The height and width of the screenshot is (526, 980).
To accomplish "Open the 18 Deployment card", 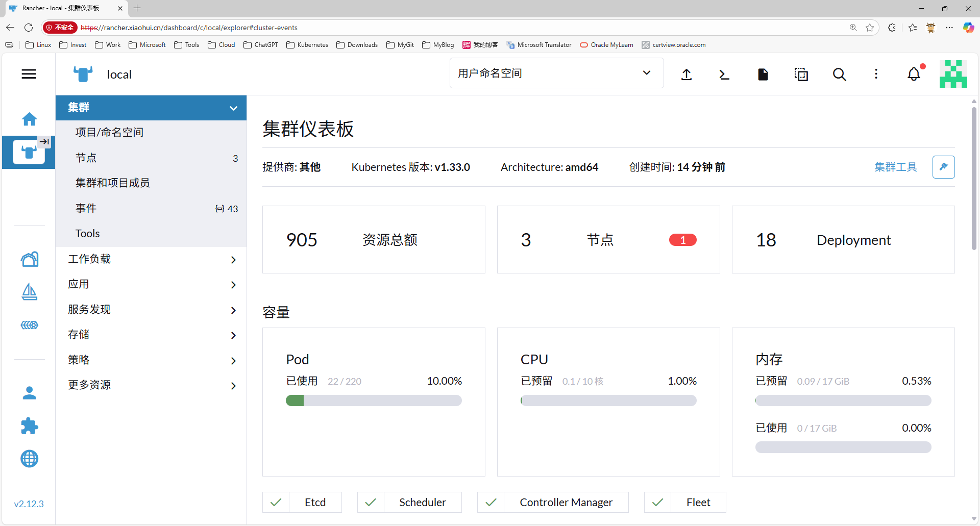I will tap(843, 240).
